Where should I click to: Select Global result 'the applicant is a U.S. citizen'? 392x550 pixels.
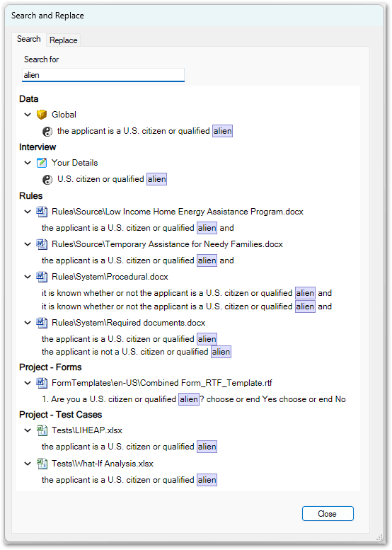[144, 131]
